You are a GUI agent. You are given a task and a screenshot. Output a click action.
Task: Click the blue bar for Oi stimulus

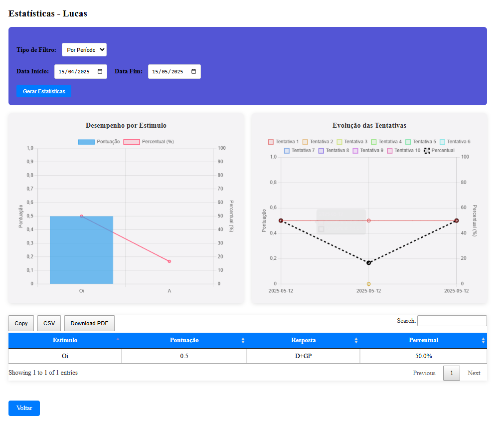click(x=81, y=249)
